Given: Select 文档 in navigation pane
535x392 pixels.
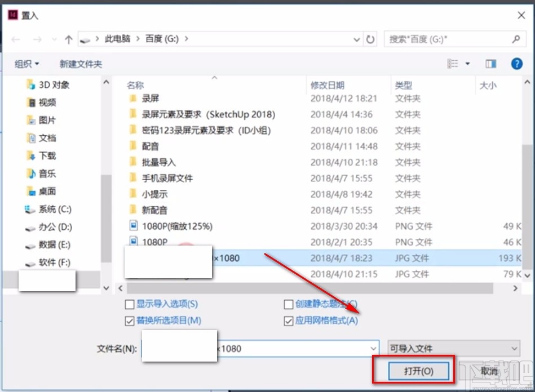Looking at the screenshot, I should pos(41,138).
